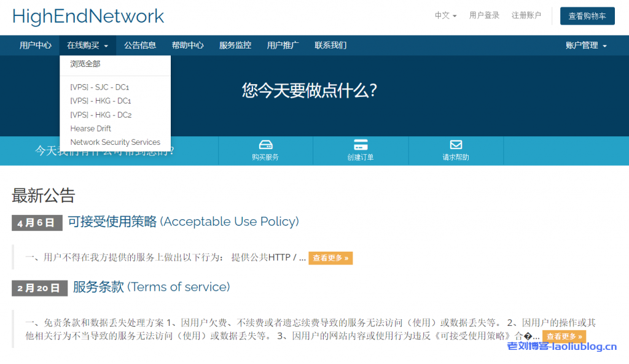
Task: Choose Network Security Services from the menu
Action: click(114, 142)
